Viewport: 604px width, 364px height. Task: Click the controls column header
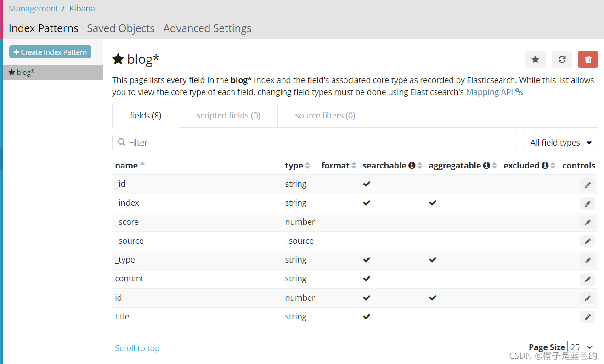click(x=579, y=165)
